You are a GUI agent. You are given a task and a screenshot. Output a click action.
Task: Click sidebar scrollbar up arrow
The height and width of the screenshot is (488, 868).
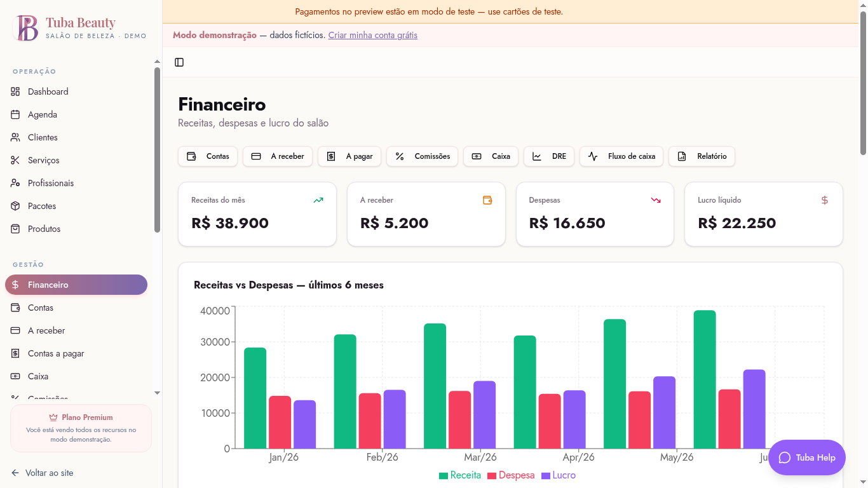[x=158, y=62]
